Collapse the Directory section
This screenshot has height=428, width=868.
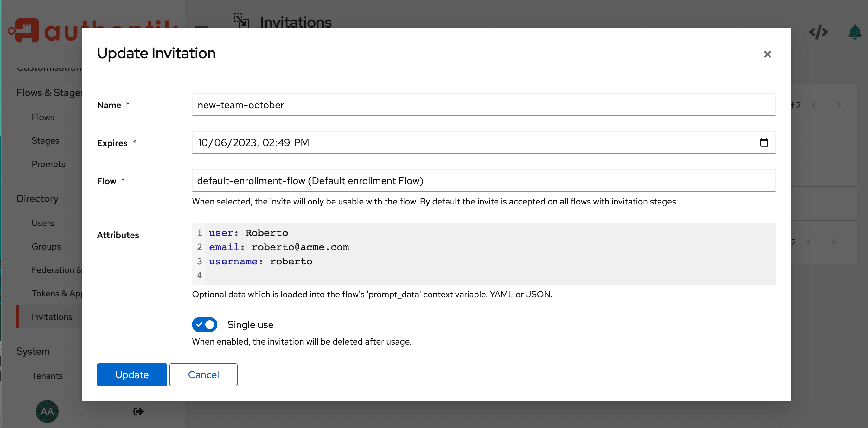pos(37,198)
